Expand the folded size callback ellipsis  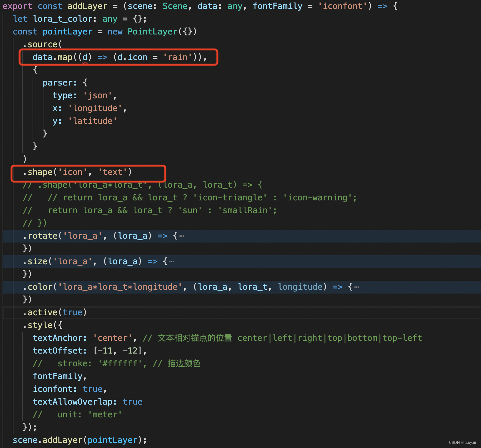point(172,262)
